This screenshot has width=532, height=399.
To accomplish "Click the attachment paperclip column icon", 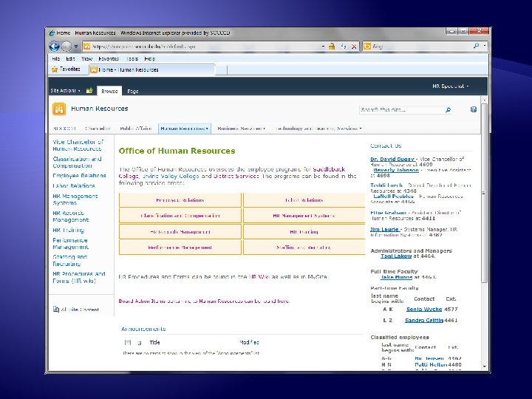I will click(x=139, y=343).
